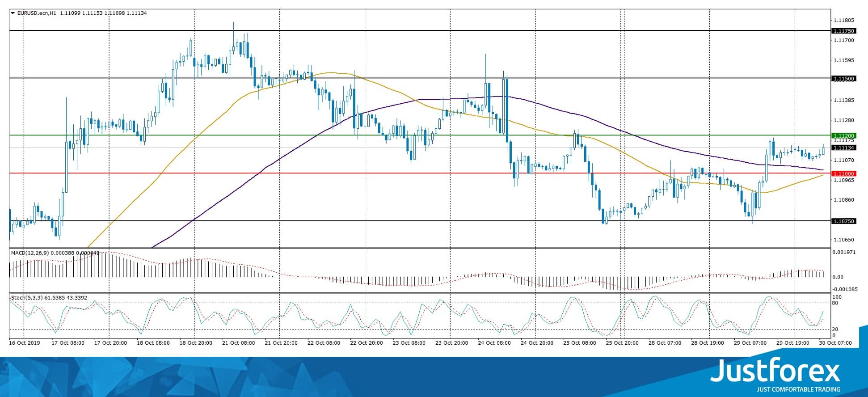
Task: Click the 18 Oct 20:00 time label
Action: click(195, 343)
